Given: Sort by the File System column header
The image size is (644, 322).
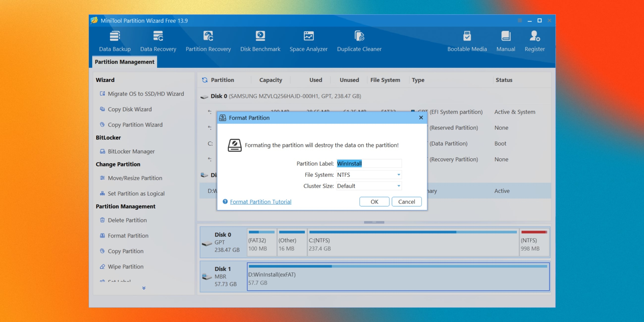Looking at the screenshot, I should (x=385, y=80).
